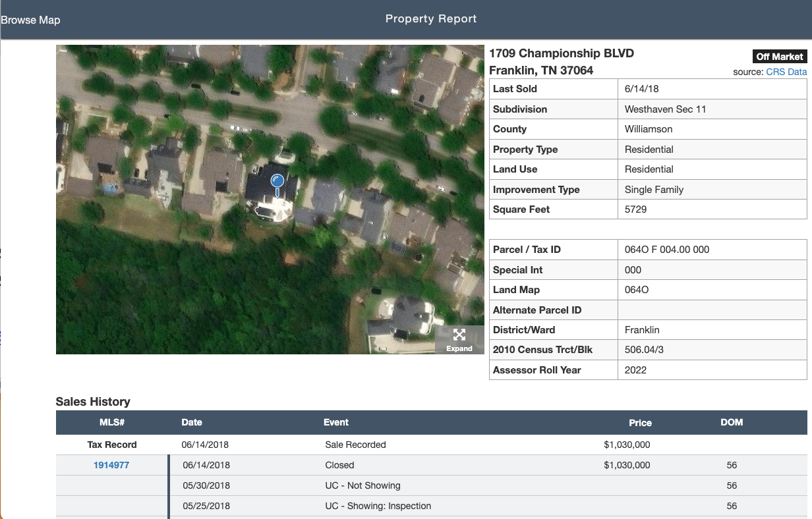Screen dimensions: 812x519
Task: Select the blue property pin marker on the map
Action: tap(277, 181)
